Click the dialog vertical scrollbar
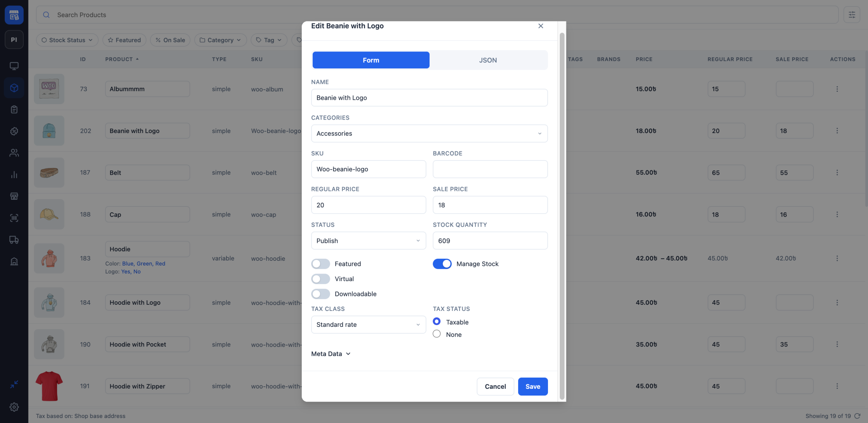868x423 pixels. (x=562, y=216)
